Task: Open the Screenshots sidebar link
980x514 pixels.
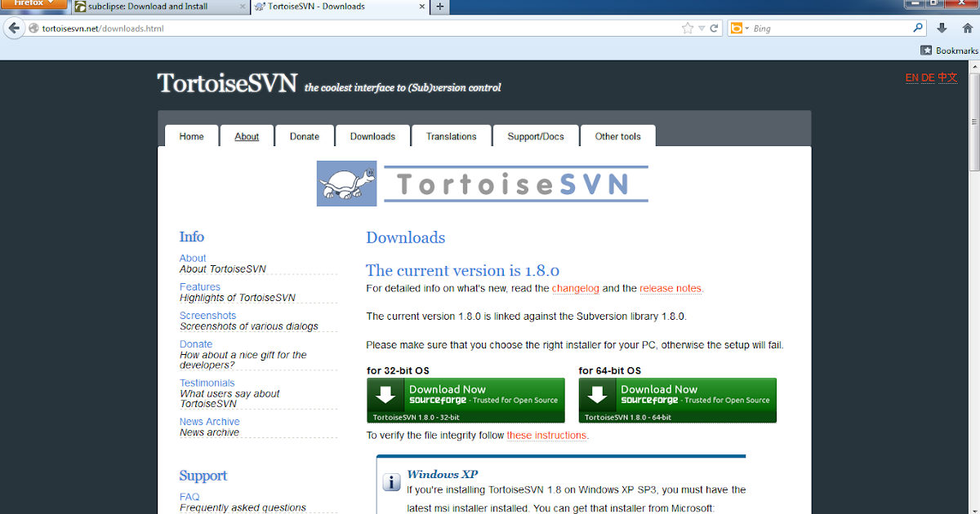Action: [x=207, y=315]
